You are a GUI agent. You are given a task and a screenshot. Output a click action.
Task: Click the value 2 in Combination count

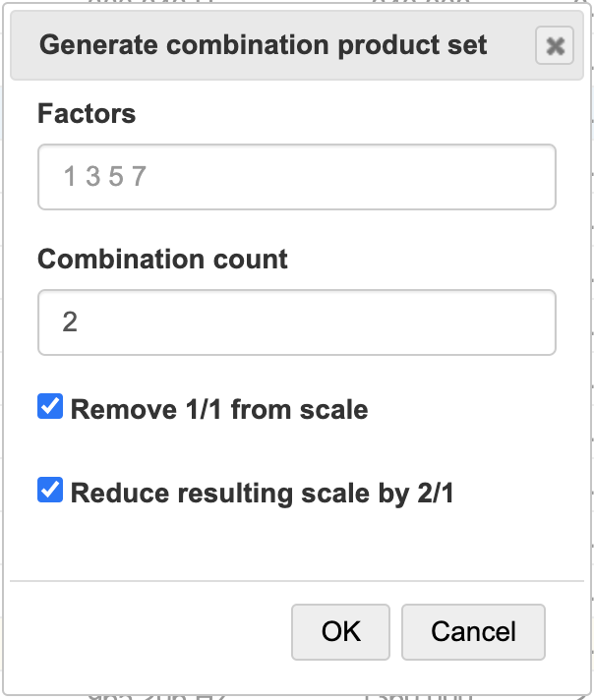(x=70, y=322)
